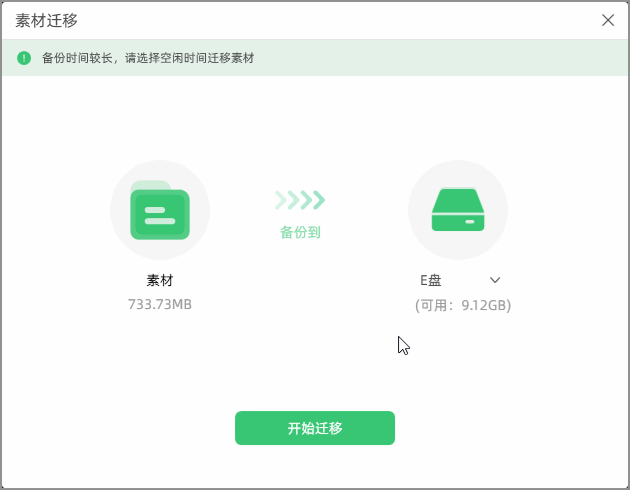Select the E盘 drive label
630x490 pixels.
click(x=431, y=280)
